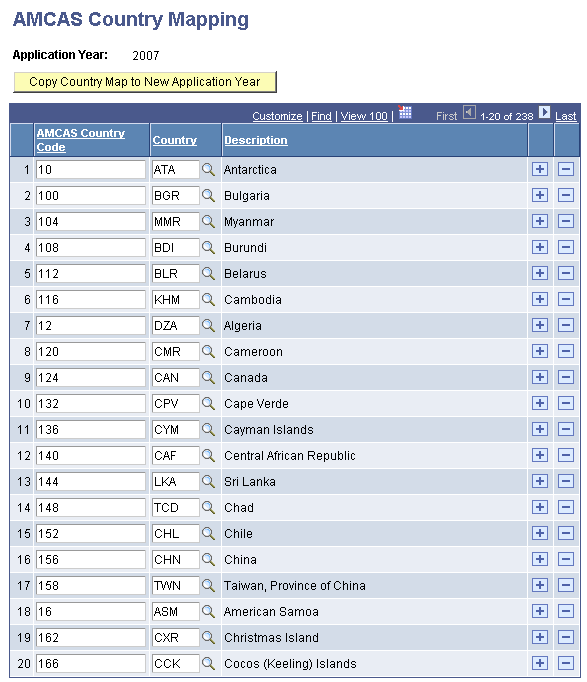Viewport: 587px width, 682px height.
Task: Click application year value 2007
Action: (146, 56)
